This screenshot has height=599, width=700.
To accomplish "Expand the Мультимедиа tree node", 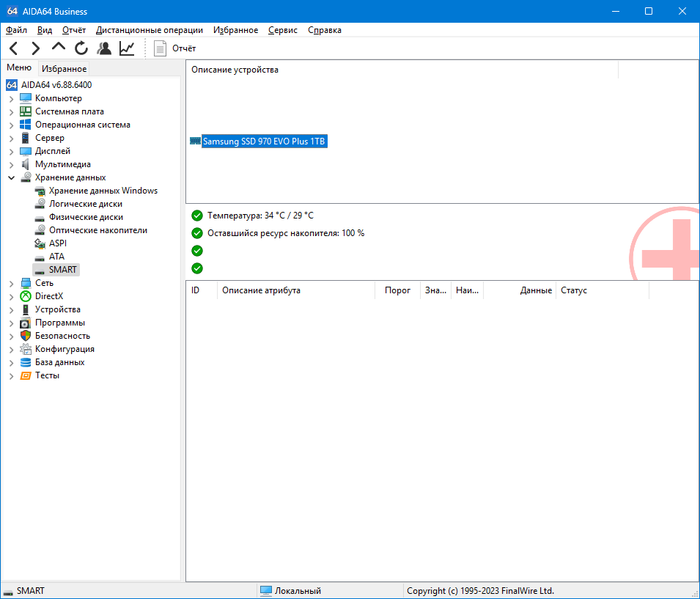I will click(12, 165).
